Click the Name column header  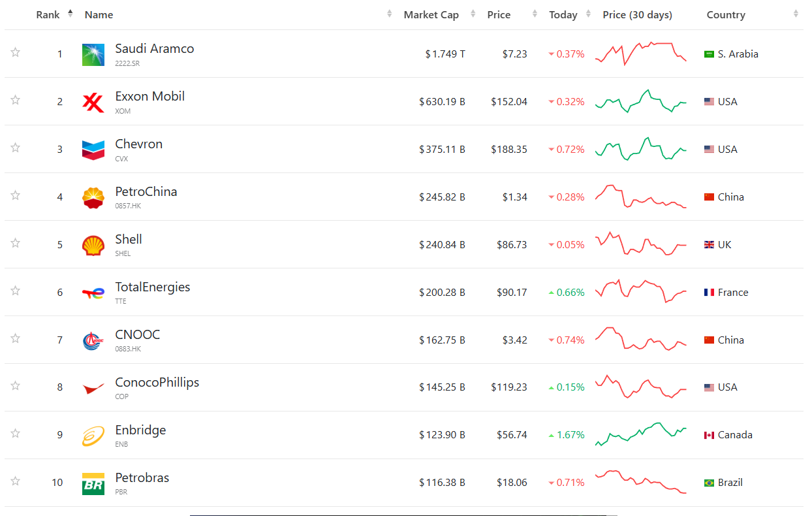tap(99, 14)
